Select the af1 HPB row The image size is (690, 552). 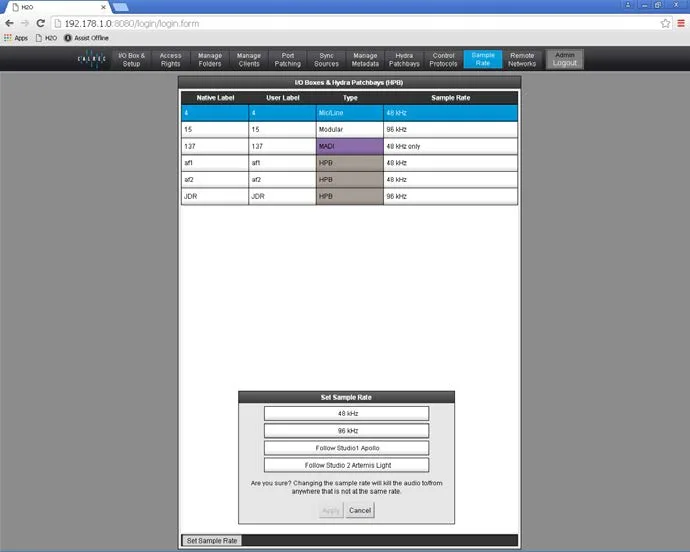349,163
